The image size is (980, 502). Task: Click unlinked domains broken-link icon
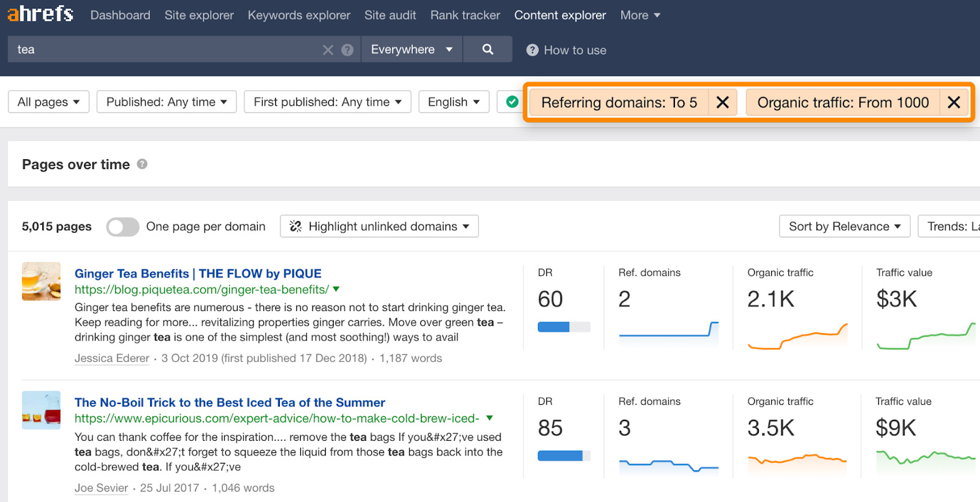click(x=295, y=227)
